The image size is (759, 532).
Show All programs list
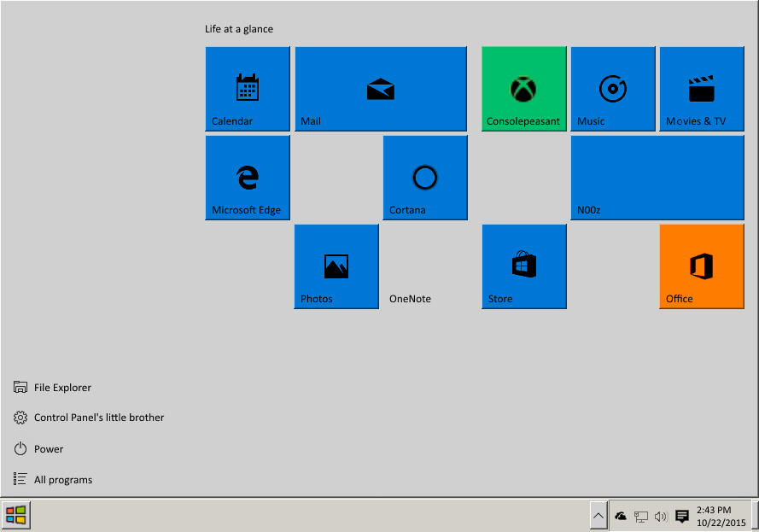53,479
